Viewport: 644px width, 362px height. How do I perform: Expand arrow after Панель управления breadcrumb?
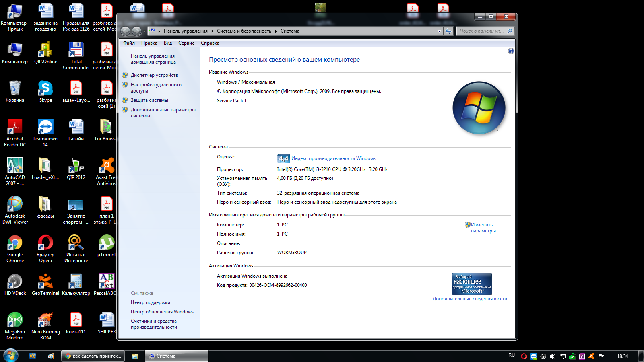coord(212,31)
